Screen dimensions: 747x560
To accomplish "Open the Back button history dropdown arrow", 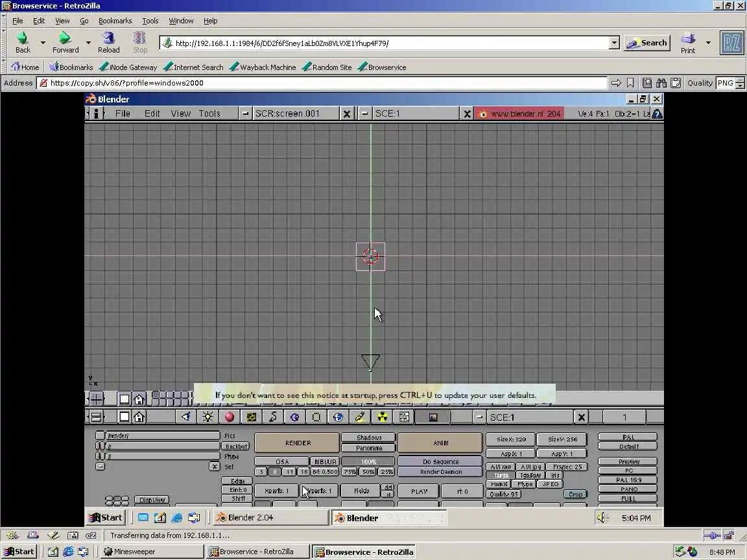I will [43, 42].
